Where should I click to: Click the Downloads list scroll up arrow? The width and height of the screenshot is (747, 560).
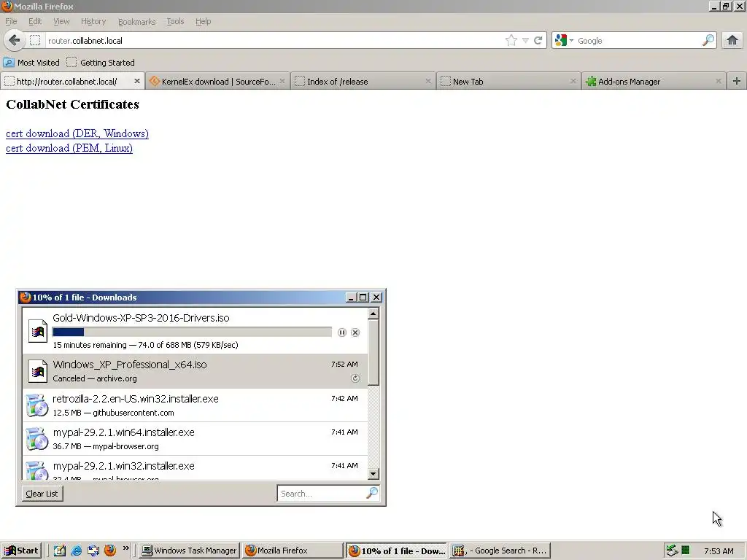click(373, 313)
